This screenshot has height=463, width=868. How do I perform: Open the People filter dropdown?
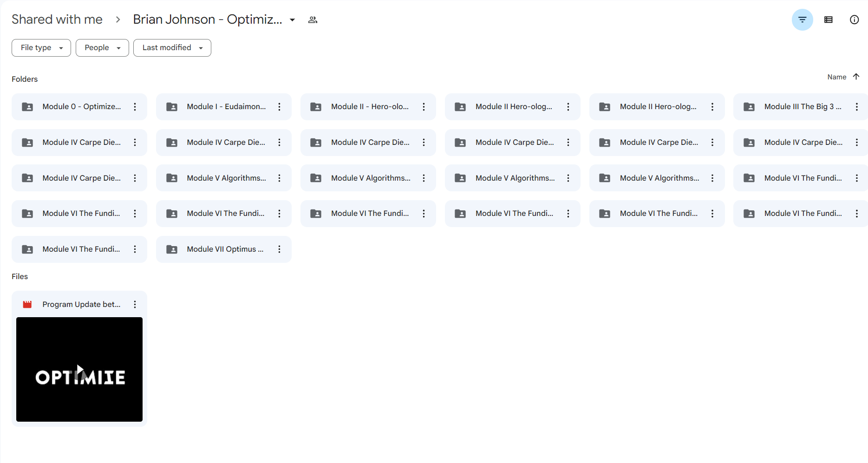coord(102,48)
